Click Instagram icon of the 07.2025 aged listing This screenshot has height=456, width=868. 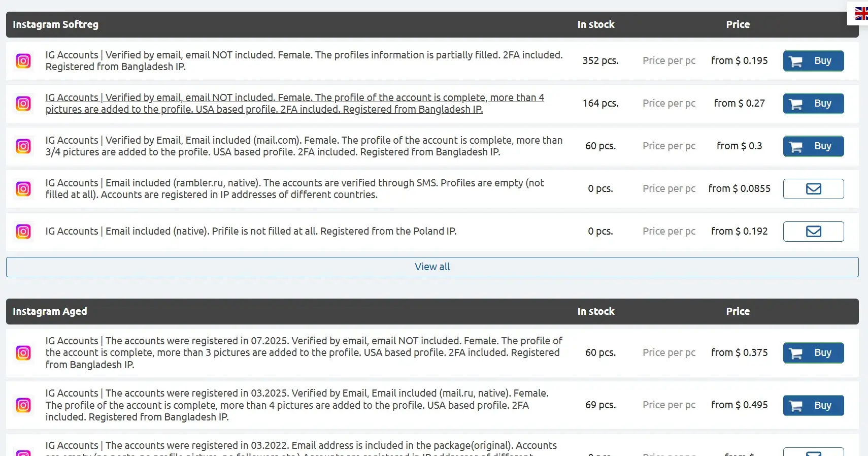(23, 353)
